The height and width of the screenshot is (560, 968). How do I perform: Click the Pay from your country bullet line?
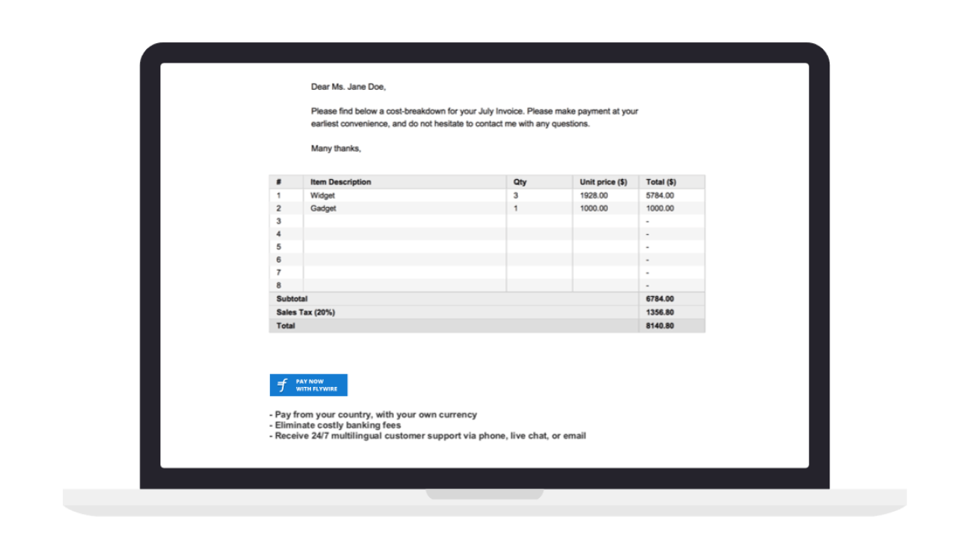pyautogui.click(x=372, y=414)
